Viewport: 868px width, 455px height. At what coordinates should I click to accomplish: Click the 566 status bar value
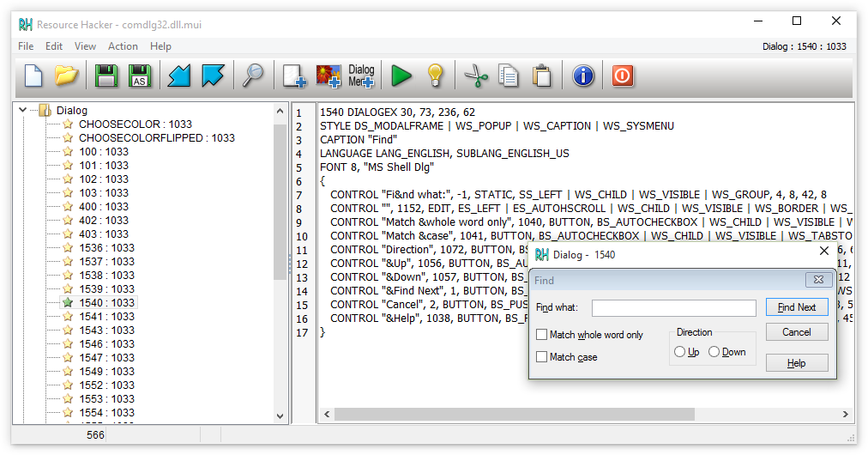[95, 435]
